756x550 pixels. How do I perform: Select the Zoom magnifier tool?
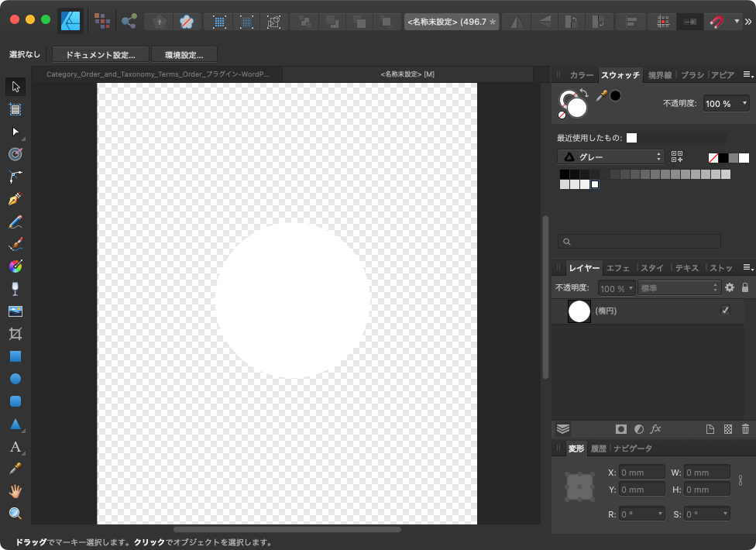pos(15,513)
